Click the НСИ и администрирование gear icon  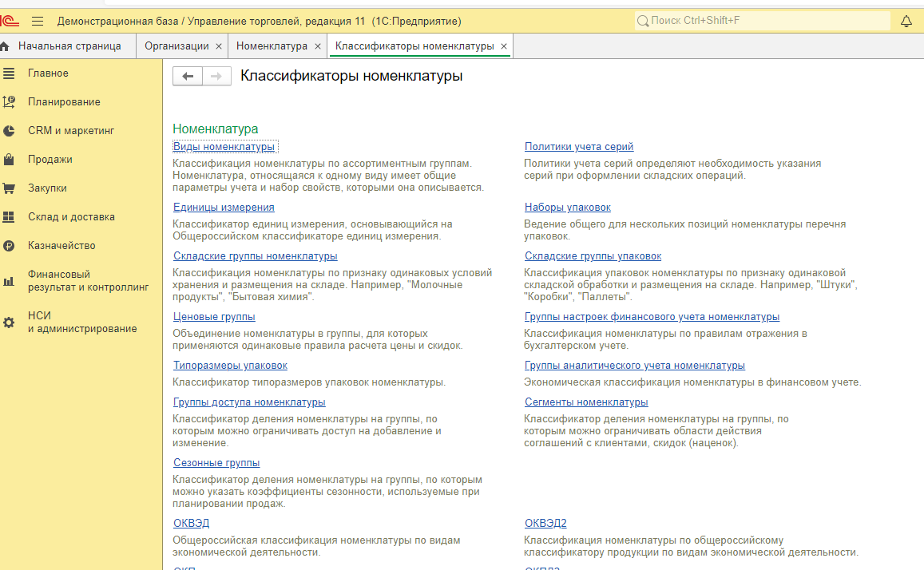pos(9,323)
